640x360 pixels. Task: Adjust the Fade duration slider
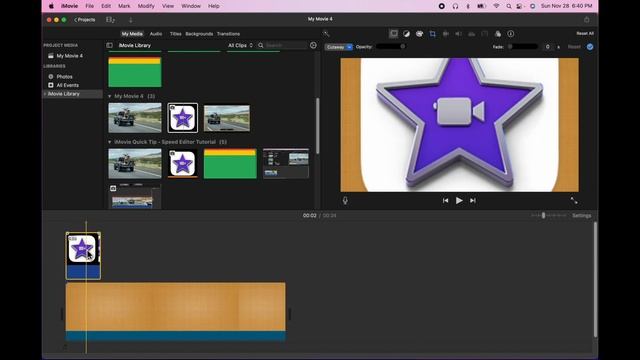point(522,47)
